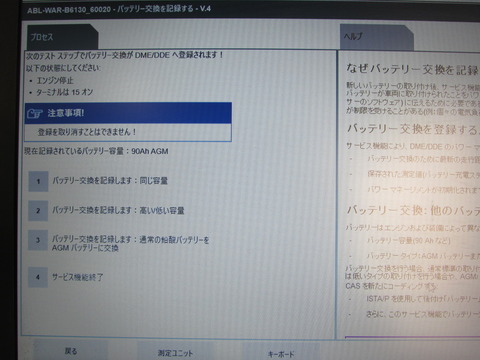Click help heading バッテリー交換を登録する
The height and width of the screenshot is (360, 480).
tap(413, 129)
